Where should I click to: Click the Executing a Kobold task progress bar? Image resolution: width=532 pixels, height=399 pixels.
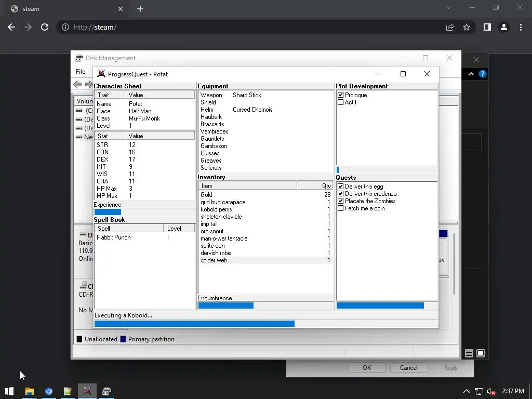(x=266, y=324)
